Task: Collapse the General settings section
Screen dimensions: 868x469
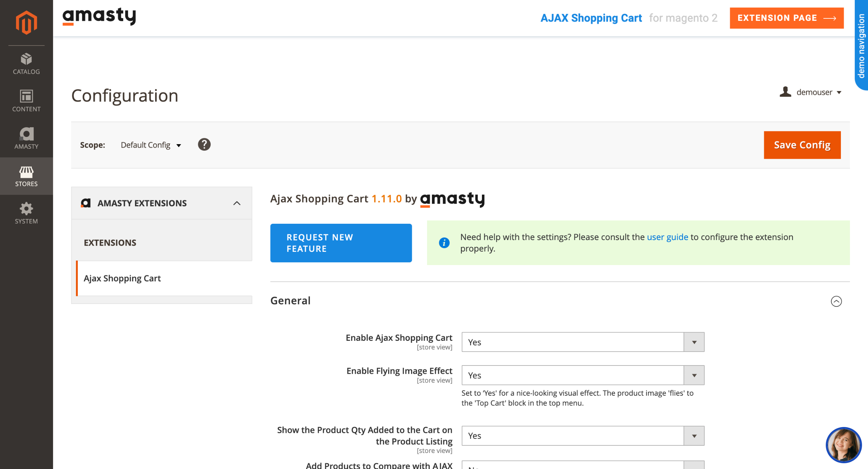Action: (836, 301)
